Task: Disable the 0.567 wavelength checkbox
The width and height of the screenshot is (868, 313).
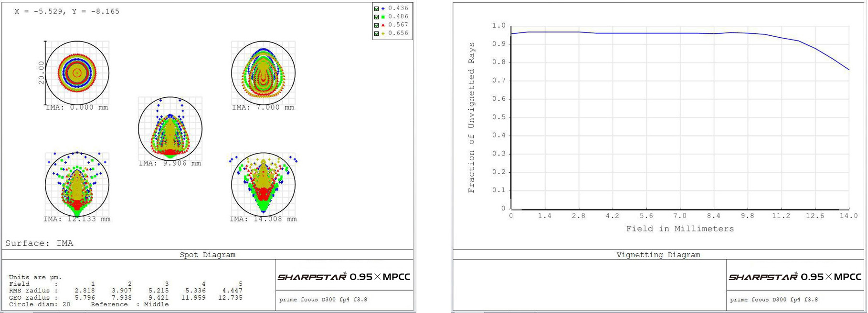Action: click(377, 25)
